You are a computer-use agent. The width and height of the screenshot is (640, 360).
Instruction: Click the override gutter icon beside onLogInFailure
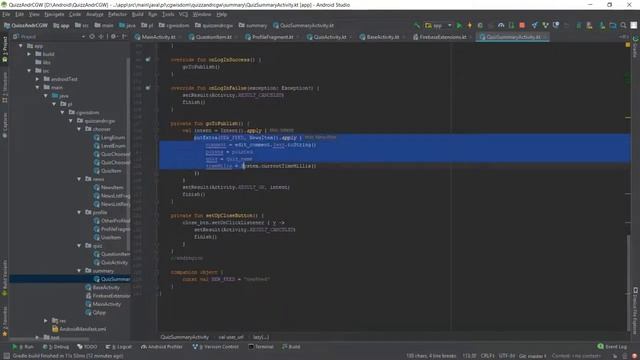(x=148, y=88)
